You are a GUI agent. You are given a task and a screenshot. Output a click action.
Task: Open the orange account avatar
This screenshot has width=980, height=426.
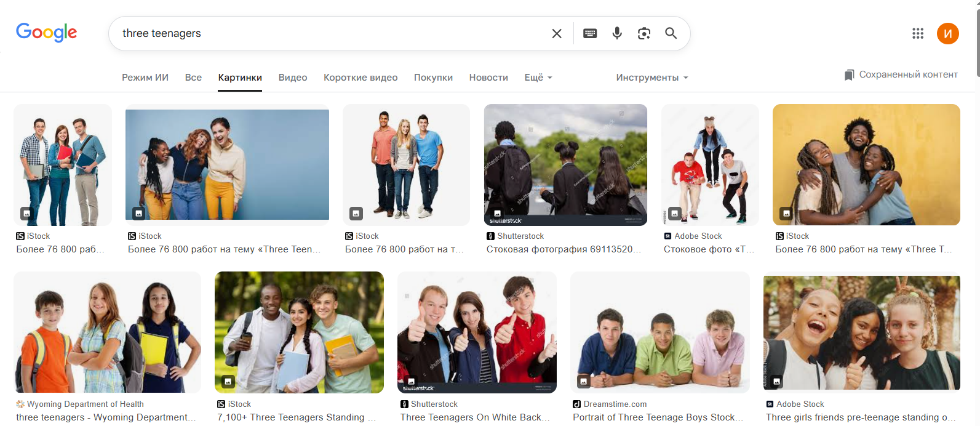(948, 33)
